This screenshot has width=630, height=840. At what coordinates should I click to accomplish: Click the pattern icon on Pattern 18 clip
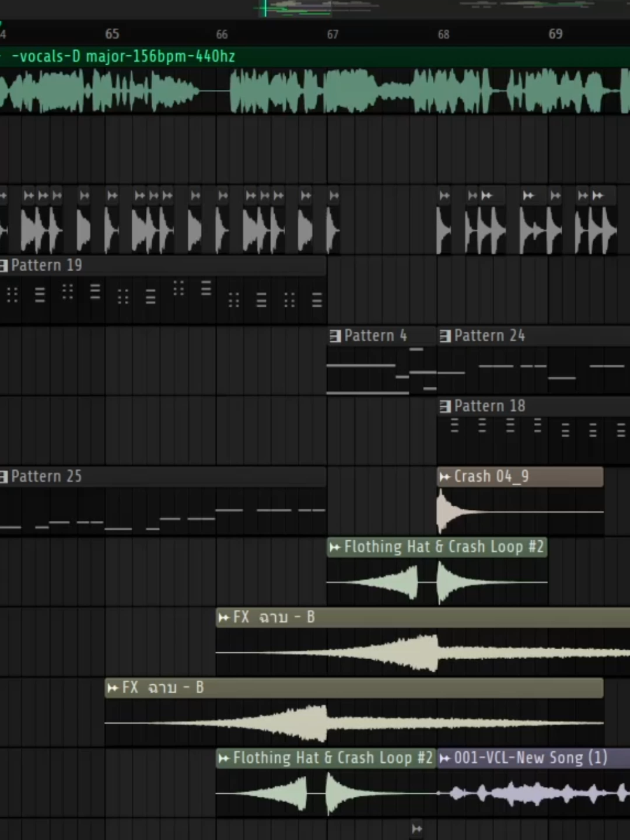pyautogui.click(x=444, y=406)
